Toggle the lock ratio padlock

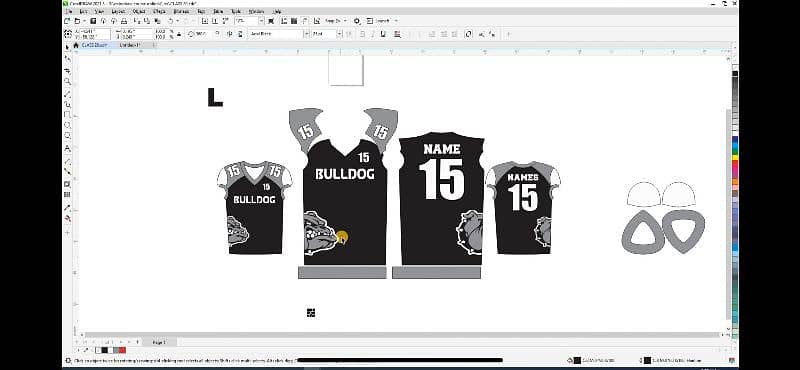point(179,34)
